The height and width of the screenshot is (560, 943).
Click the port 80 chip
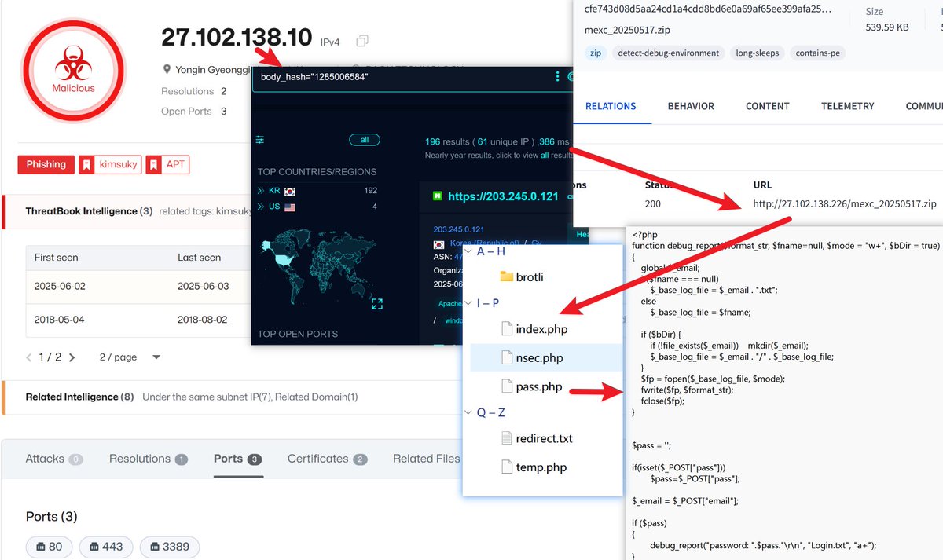point(49,547)
